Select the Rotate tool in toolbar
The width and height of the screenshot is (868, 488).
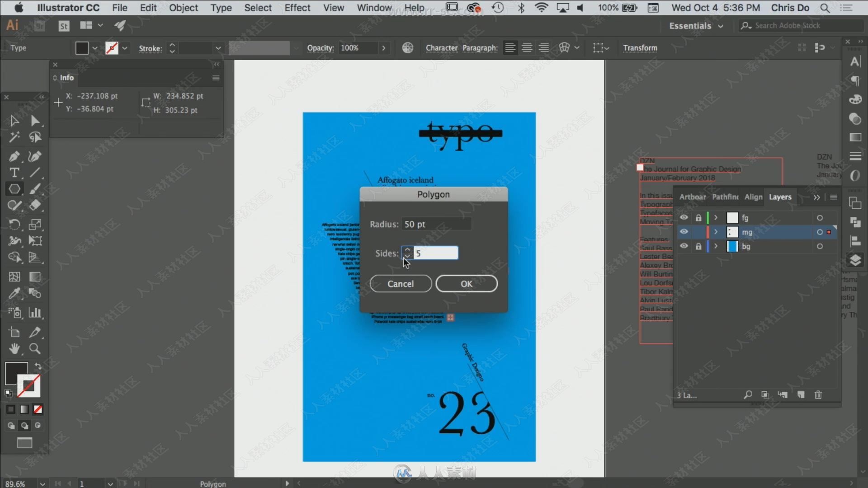click(14, 224)
